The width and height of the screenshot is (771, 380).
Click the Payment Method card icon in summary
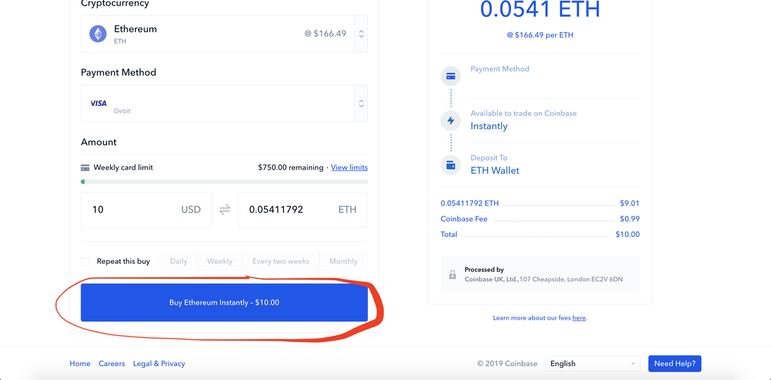tap(450, 77)
